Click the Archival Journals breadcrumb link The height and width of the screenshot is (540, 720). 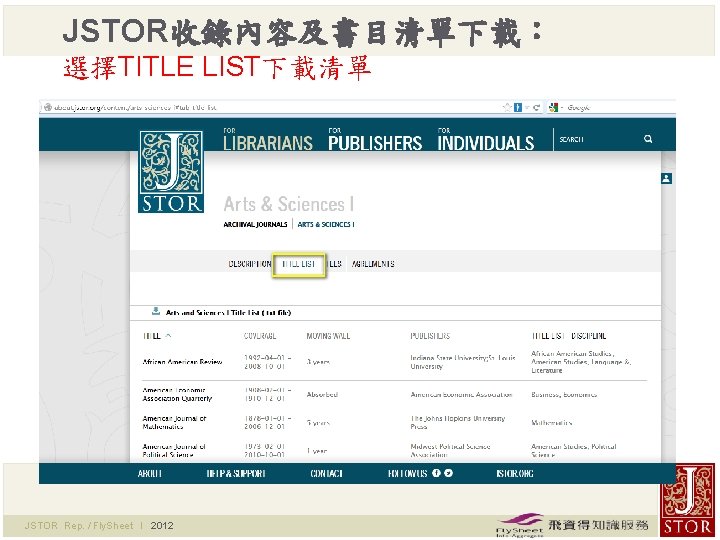click(255, 225)
